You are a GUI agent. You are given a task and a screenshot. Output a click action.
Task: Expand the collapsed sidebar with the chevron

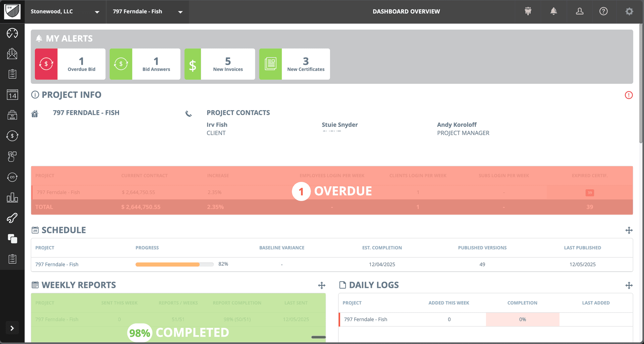coord(12,328)
